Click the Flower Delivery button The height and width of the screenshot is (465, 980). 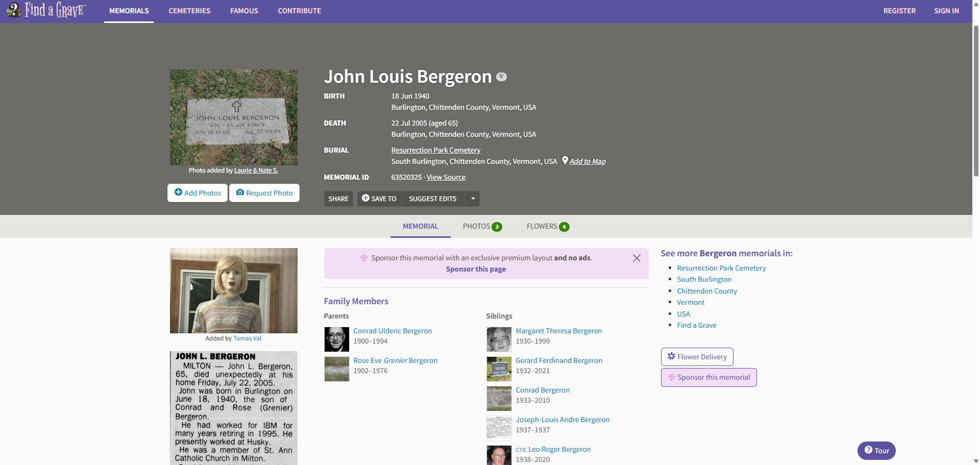pos(697,357)
